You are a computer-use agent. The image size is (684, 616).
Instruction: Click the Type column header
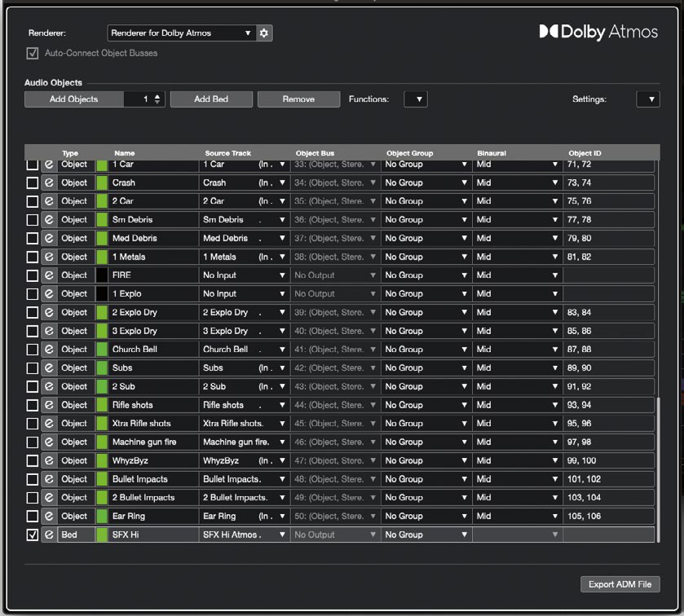(x=70, y=153)
